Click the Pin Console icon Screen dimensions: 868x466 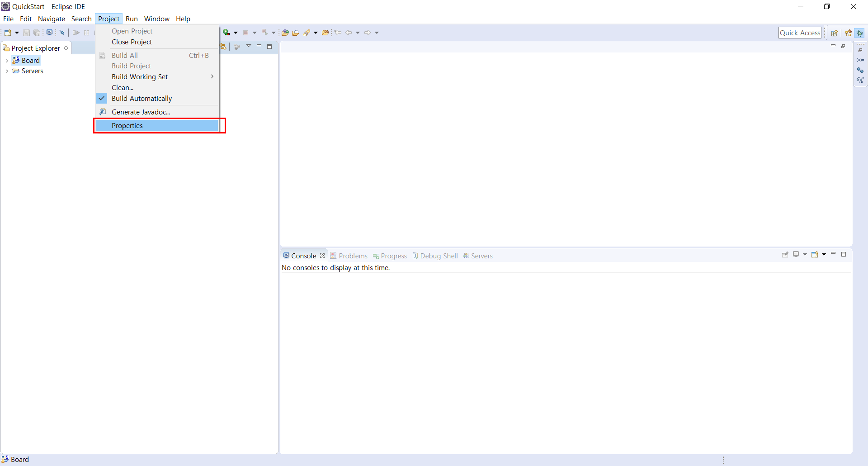(785, 255)
